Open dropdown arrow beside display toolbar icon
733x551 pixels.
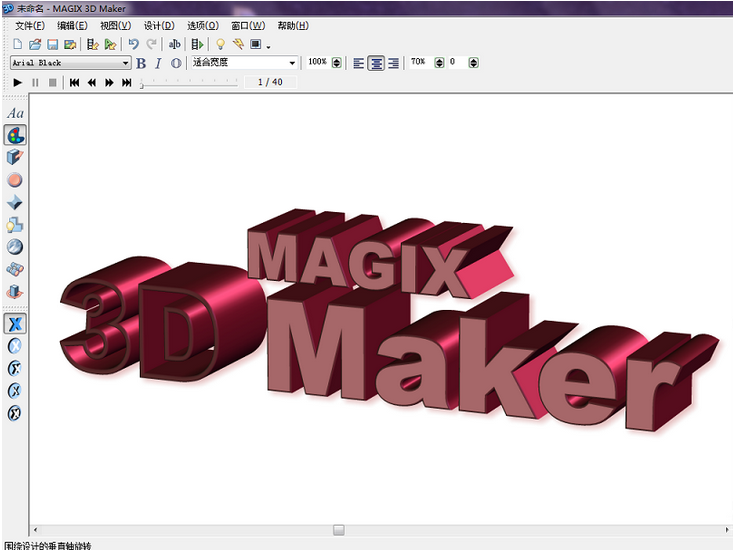(x=268, y=47)
